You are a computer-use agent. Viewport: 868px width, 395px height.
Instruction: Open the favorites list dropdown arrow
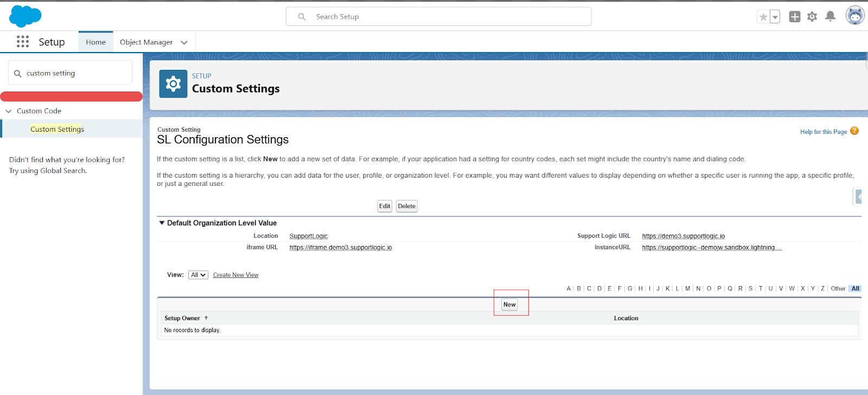click(775, 17)
